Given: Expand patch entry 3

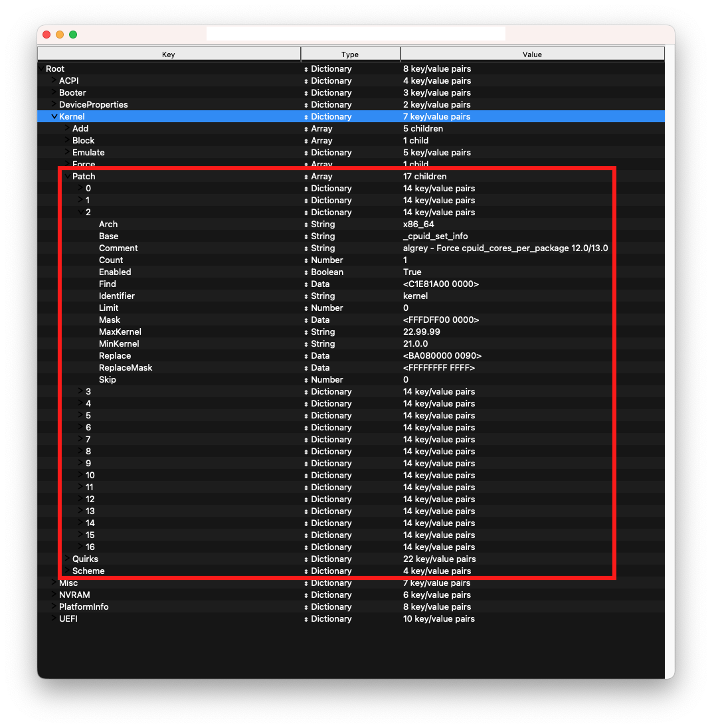Looking at the screenshot, I should (80, 391).
